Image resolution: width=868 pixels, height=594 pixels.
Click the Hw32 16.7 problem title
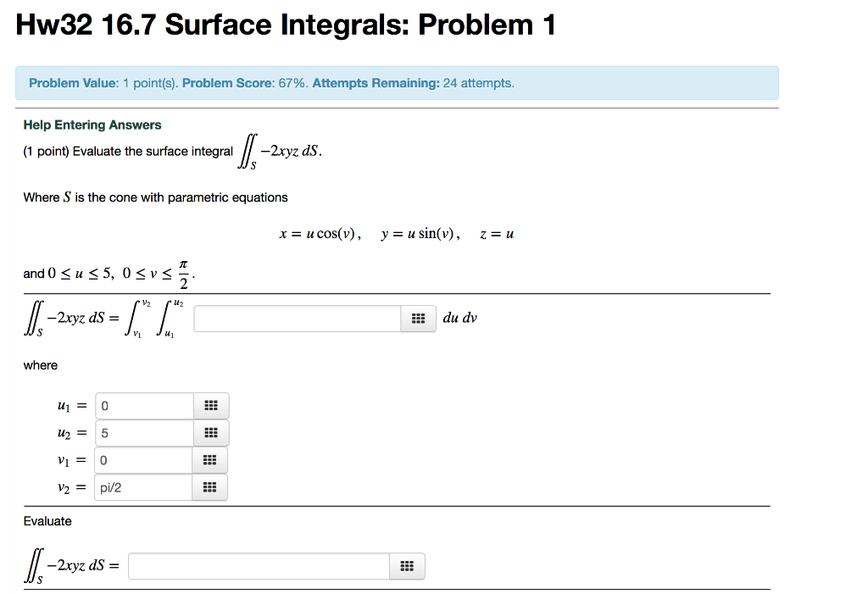point(285,25)
